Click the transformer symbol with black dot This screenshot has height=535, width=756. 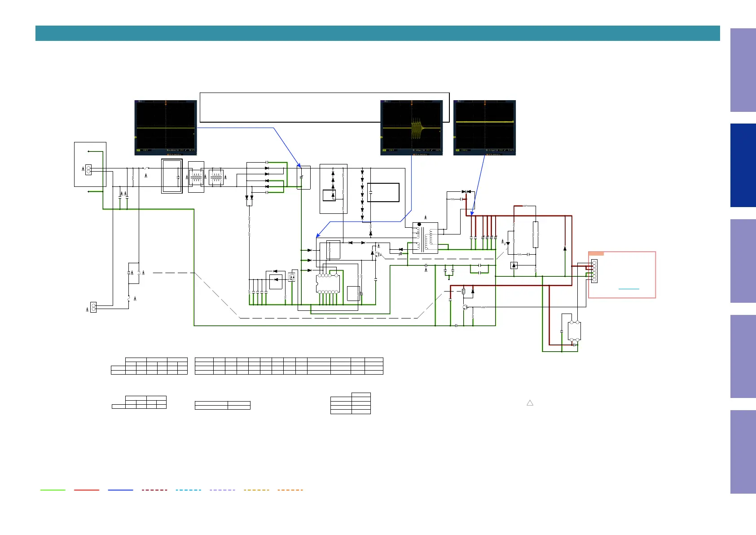[425, 238]
